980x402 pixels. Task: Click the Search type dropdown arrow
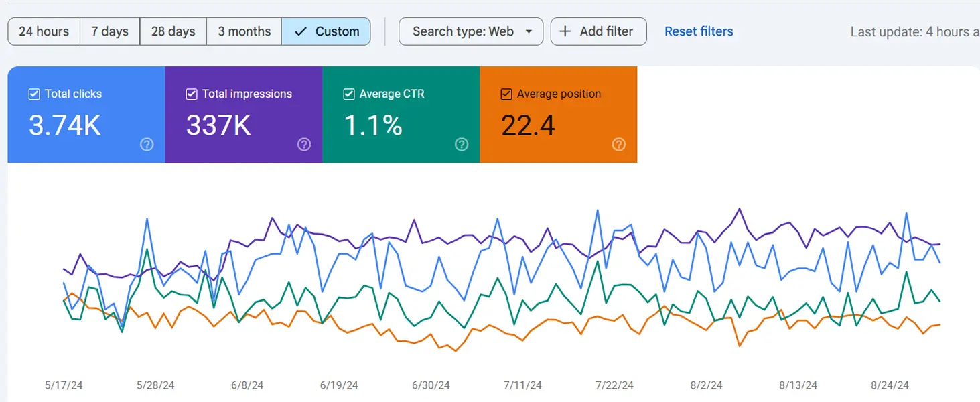tap(529, 31)
